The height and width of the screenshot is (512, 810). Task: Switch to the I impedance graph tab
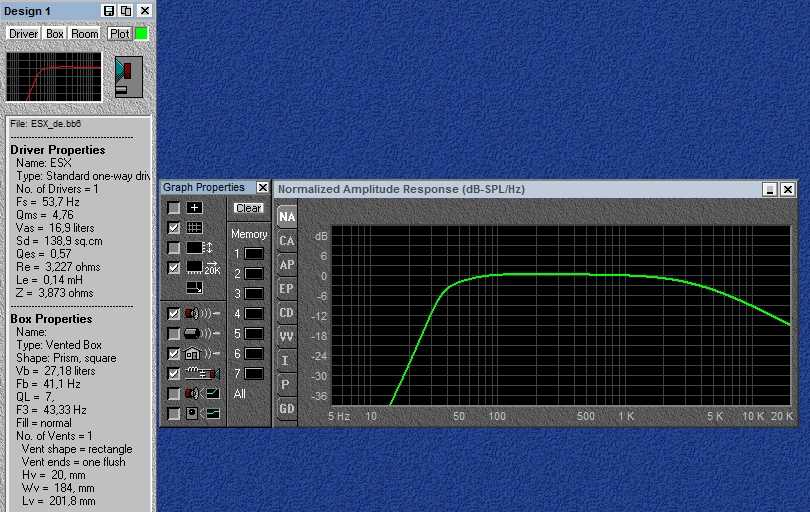tap(287, 361)
